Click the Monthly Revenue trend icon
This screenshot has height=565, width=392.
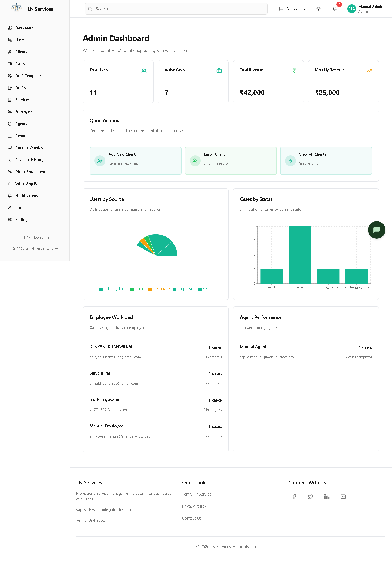tap(369, 71)
